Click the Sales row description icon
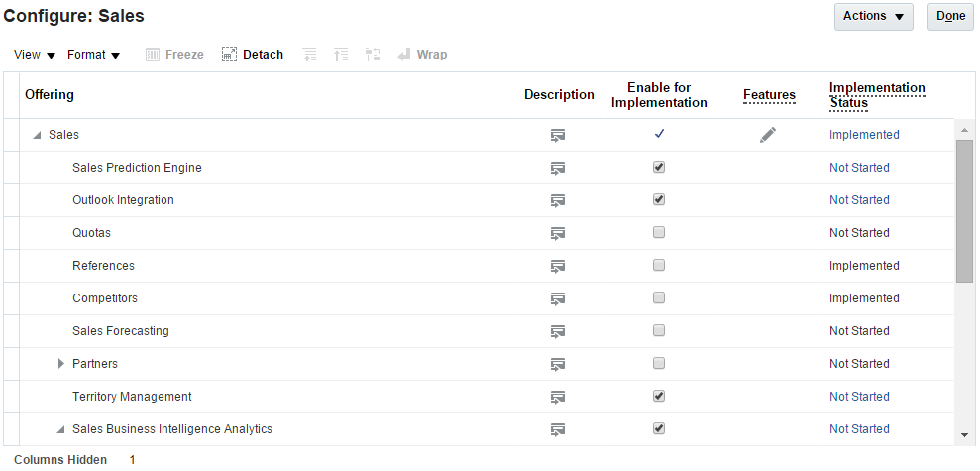 (x=558, y=135)
